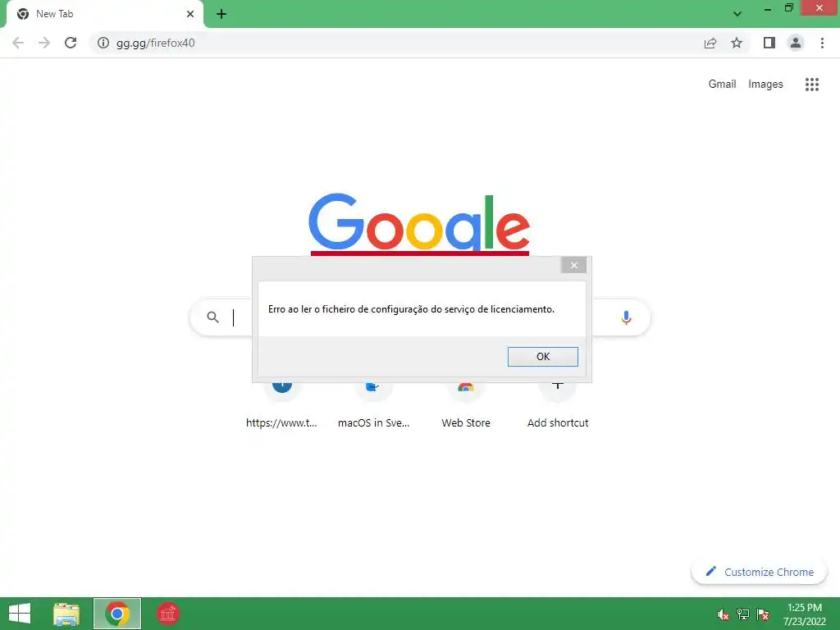
Task: Close the New Tab tab
Action: coord(189,14)
